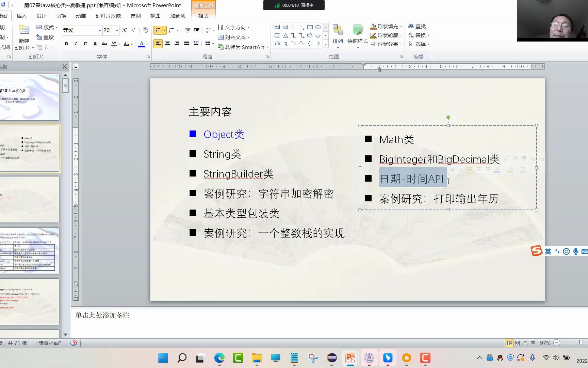Insert vertical text box shape

285,27
